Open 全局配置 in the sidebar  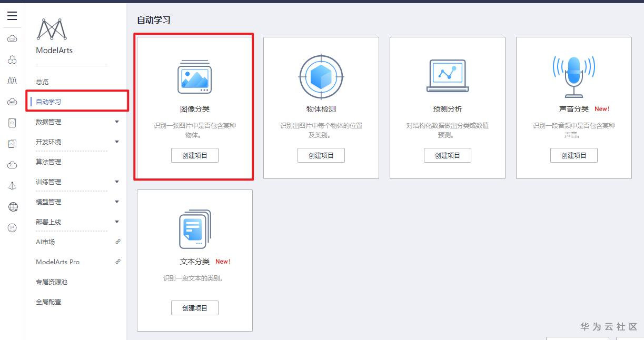[48, 302]
